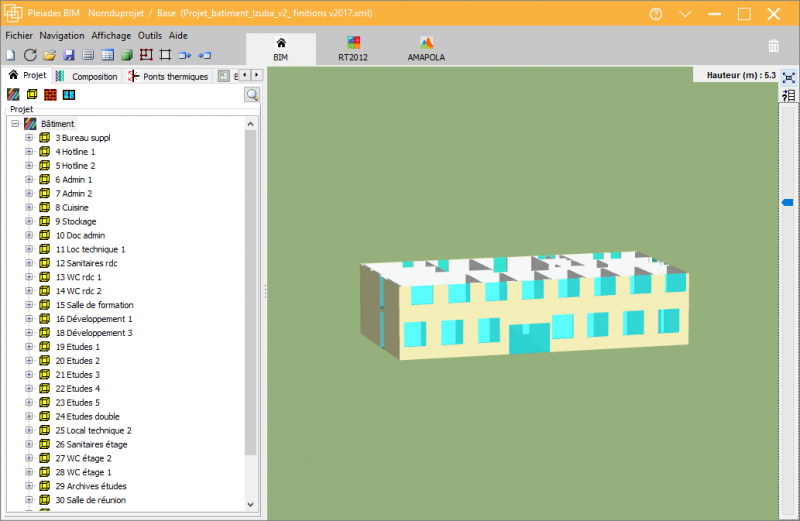Image resolution: width=800 pixels, height=521 pixels.
Task: Select the 11 Loc technique 1 item
Action: pyautogui.click(x=90, y=249)
